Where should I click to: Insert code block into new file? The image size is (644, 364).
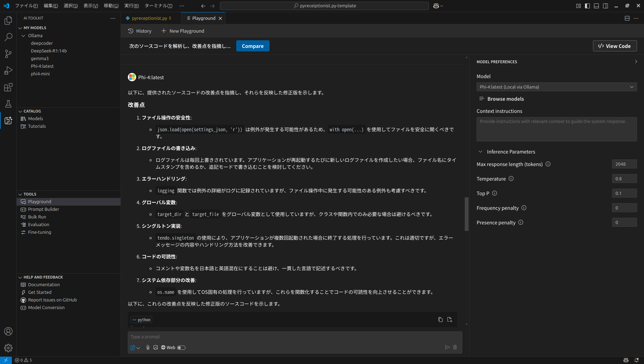click(449, 320)
